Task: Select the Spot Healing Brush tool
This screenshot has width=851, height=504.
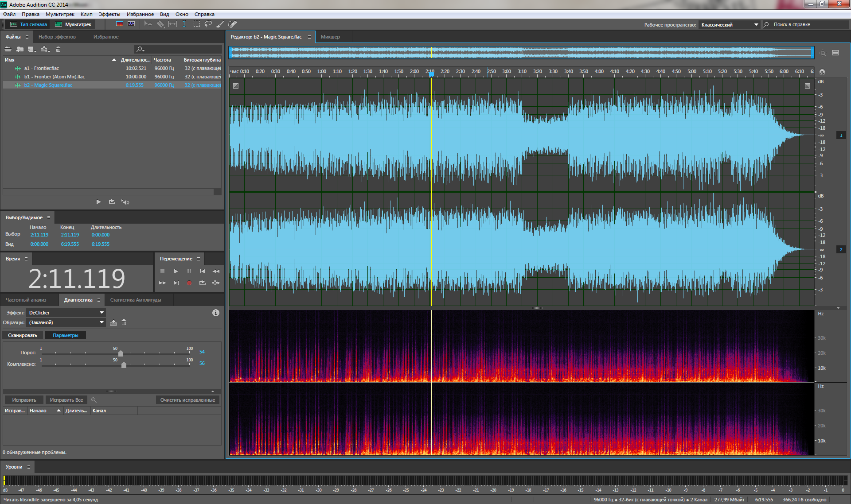Action: click(232, 24)
